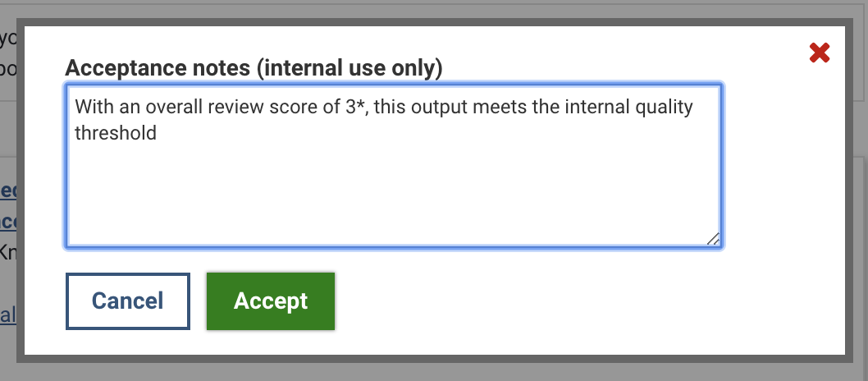The height and width of the screenshot is (381, 868).
Task: Grab the textarea resize handle
Action: tap(713, 238)
